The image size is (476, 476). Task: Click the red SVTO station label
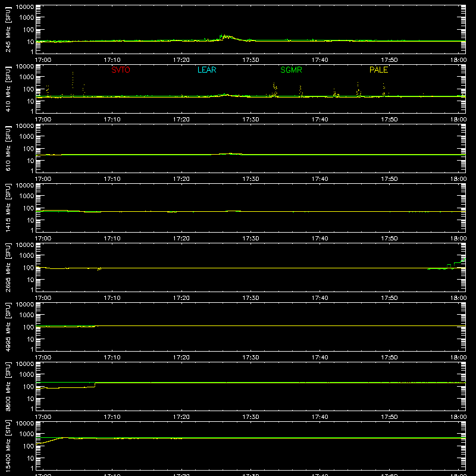121,70
